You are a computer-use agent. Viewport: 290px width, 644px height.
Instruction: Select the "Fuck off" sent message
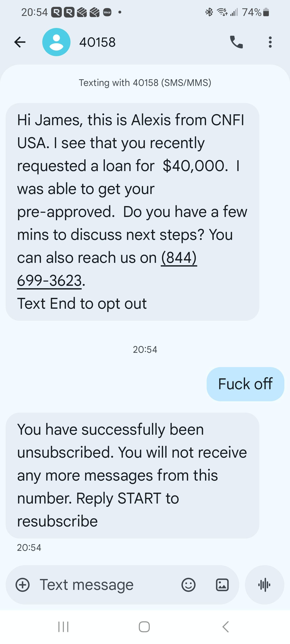click(x=245, y=384)
